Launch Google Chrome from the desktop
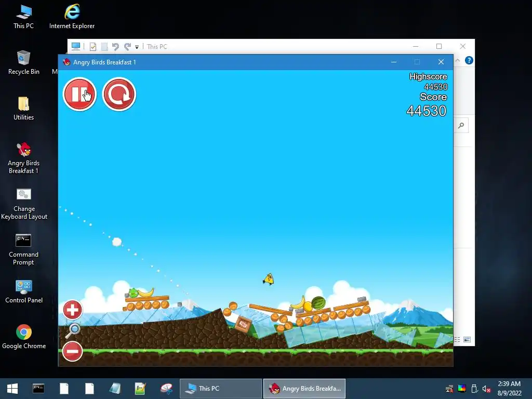The image size is (532, 399). point(24,337)
